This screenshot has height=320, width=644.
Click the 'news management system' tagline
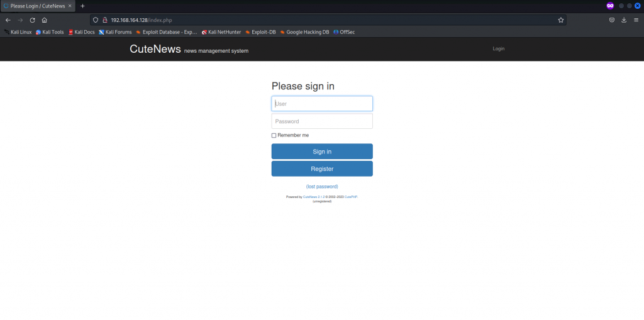(x=216, y=51)
